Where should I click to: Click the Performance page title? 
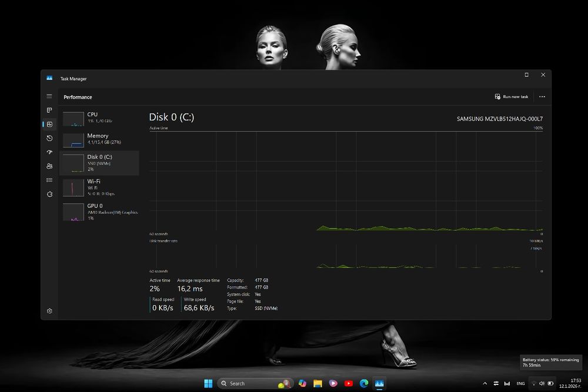78,97
